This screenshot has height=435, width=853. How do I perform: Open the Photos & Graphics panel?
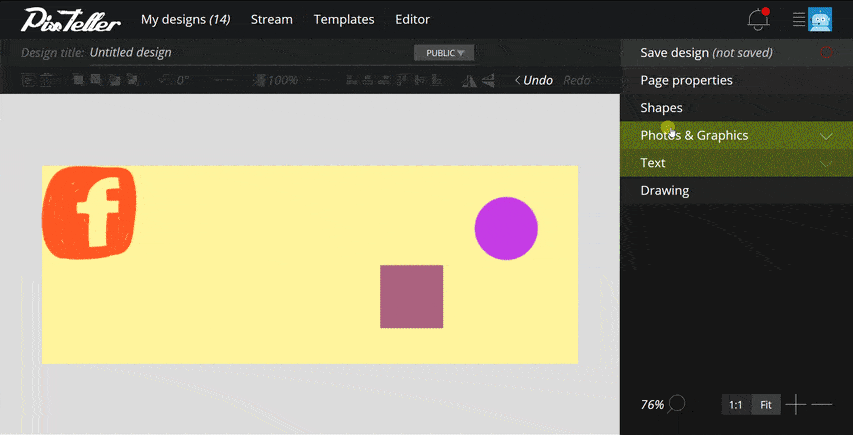[737, 135]
